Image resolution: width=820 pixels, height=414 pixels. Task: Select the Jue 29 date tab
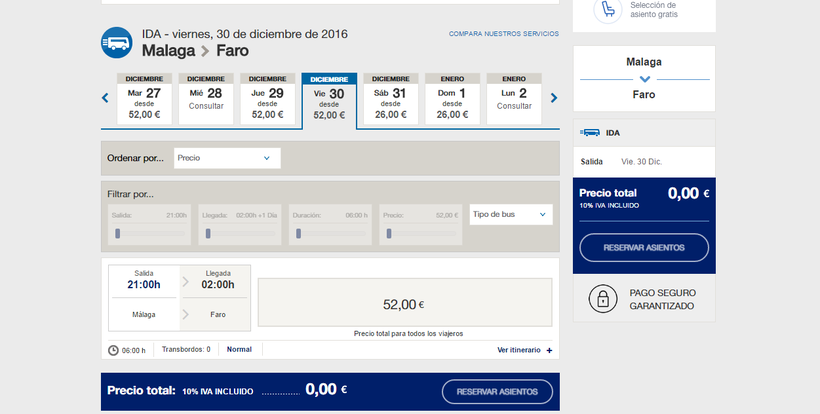pos(268,99)
